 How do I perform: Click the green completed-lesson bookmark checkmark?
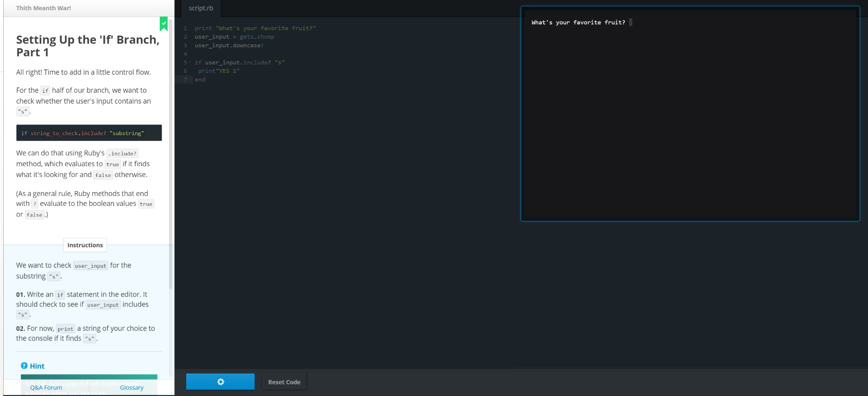tap(164, 23)
